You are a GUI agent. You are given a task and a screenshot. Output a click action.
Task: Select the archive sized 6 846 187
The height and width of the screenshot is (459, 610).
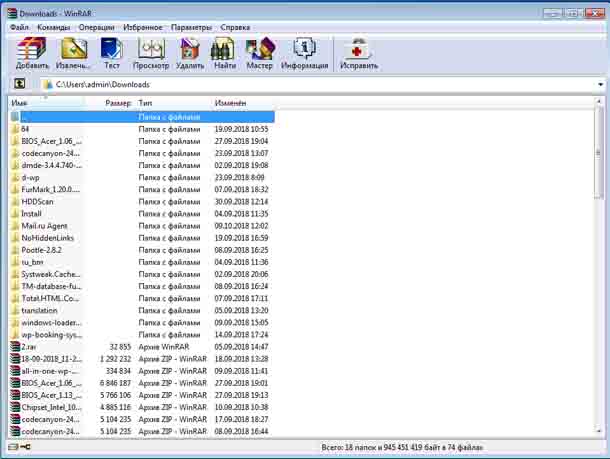tap(142, 383)
